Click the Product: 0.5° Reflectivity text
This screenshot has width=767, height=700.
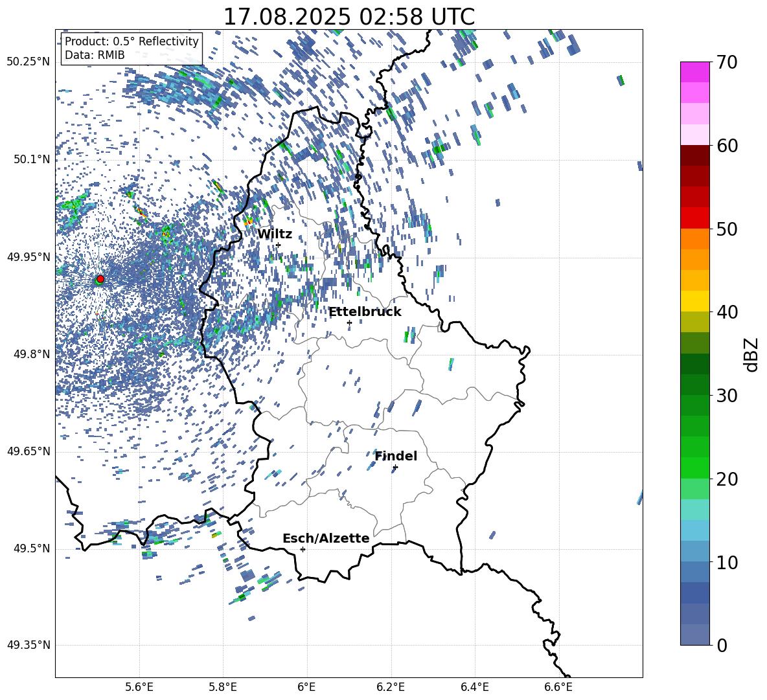click(132, 41)
